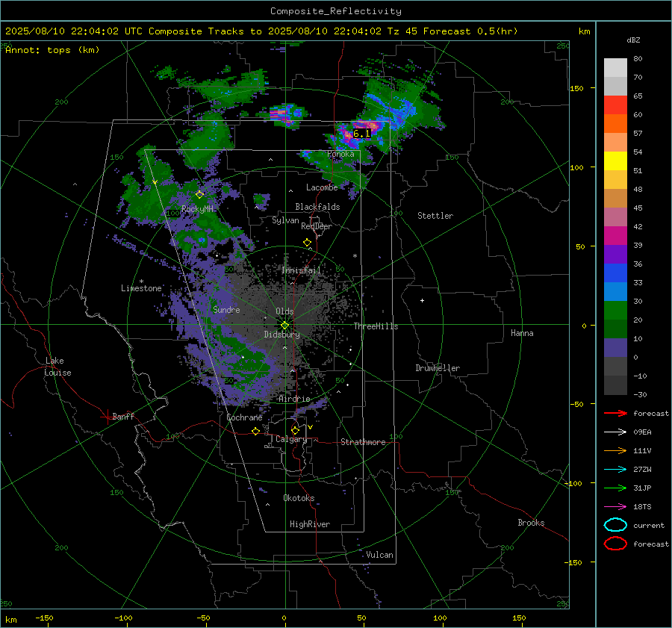Image resolution: width=672 pixels, height=628 pixels.
Task: Click yellow diamond marker above RockyMH
Action: point(199,195)
